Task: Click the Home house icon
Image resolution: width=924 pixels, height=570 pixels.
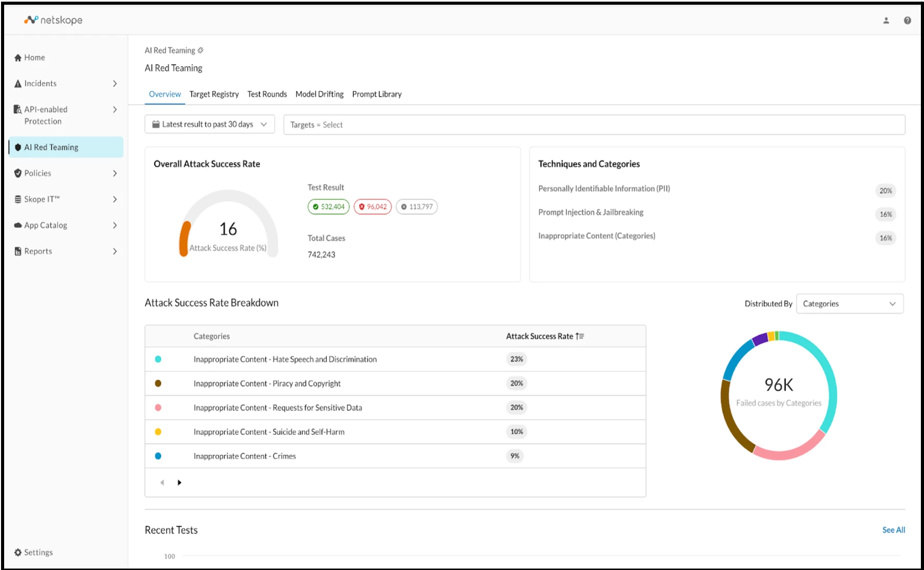Action: click(x=18, y=58)
